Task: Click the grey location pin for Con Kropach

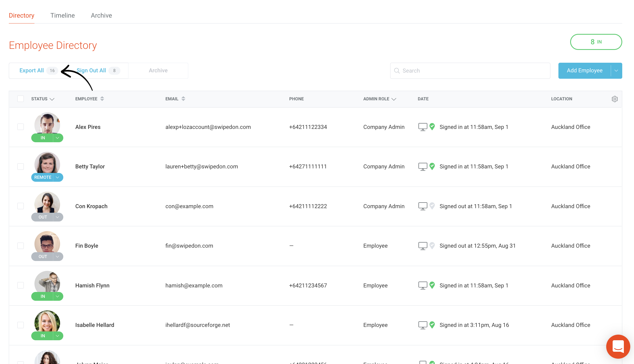Action: click(x=432, y=206)
